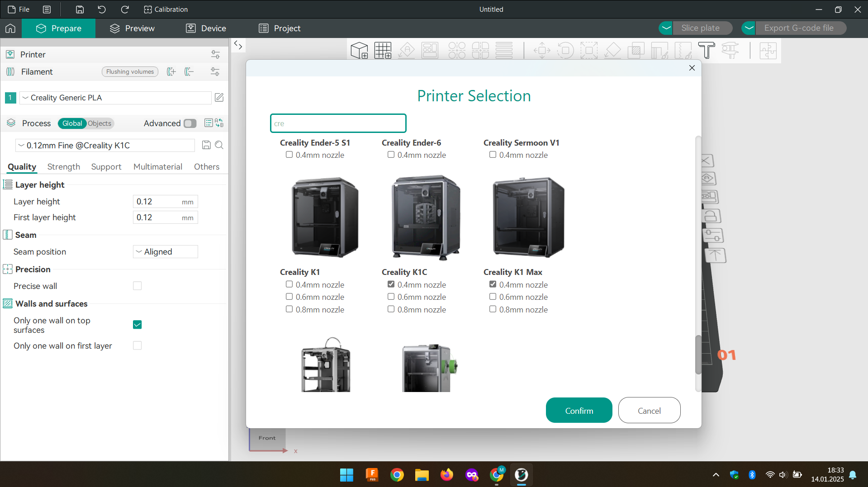Screen dimensions: 868x487
Task: Edit the Creality Generic PLA filament preset
Action: click(x=219, y=98)
